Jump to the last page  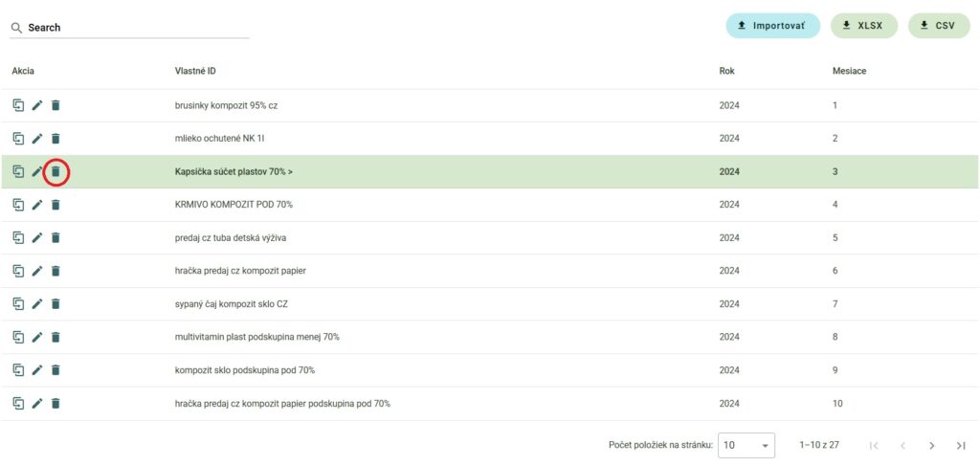pyautogui.click(x=960, y=446)
